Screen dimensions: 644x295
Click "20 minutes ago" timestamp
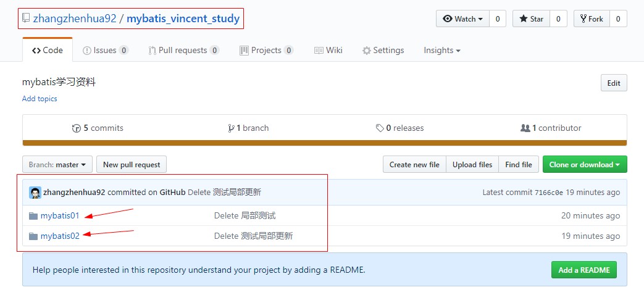click(x=591, y=215)
